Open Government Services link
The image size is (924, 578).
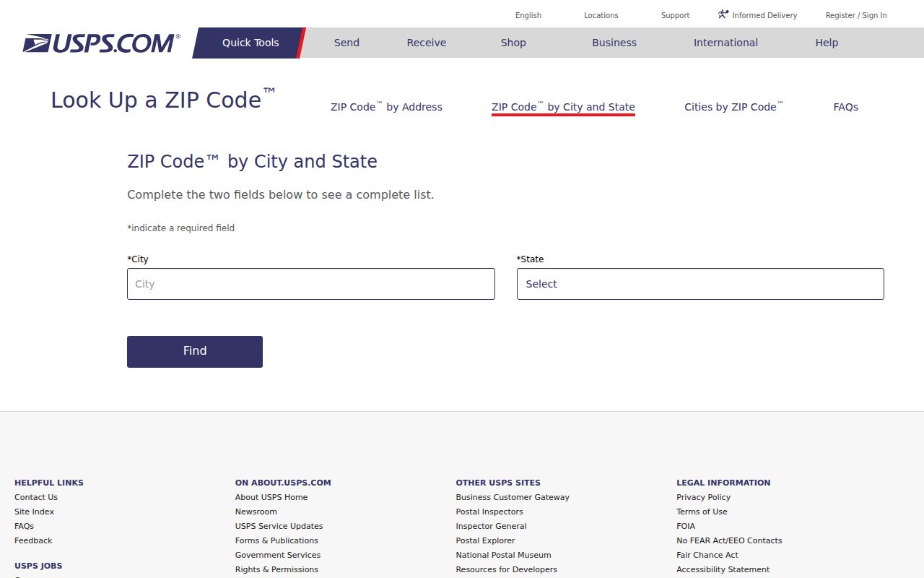pyautogui.click(x=278, y=555)
